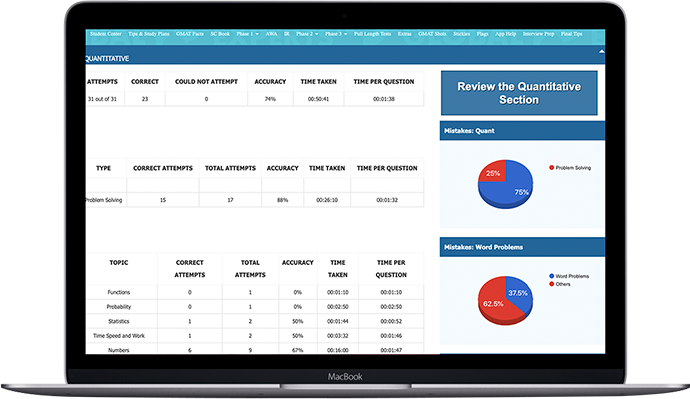Image resolution: width=690 pixels, height=399 pixels.
Task: Click the 00:50:41 time taken cell
Action: click(318, 99)
